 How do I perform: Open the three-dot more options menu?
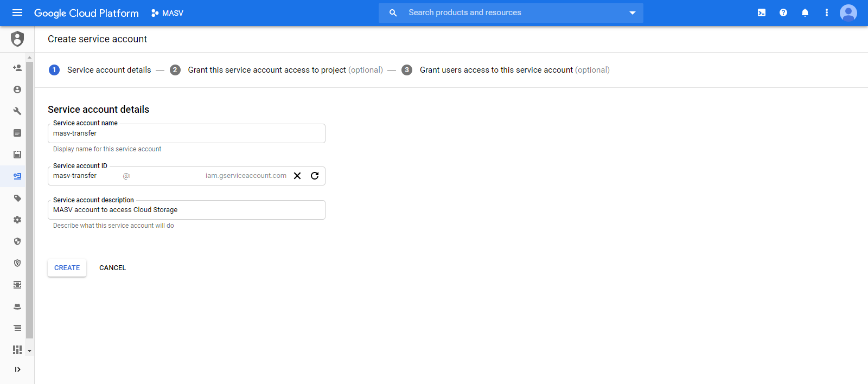827,12
